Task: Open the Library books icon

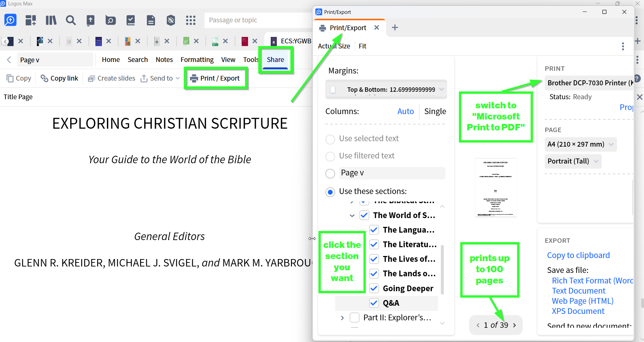Action: pos(51,20)
